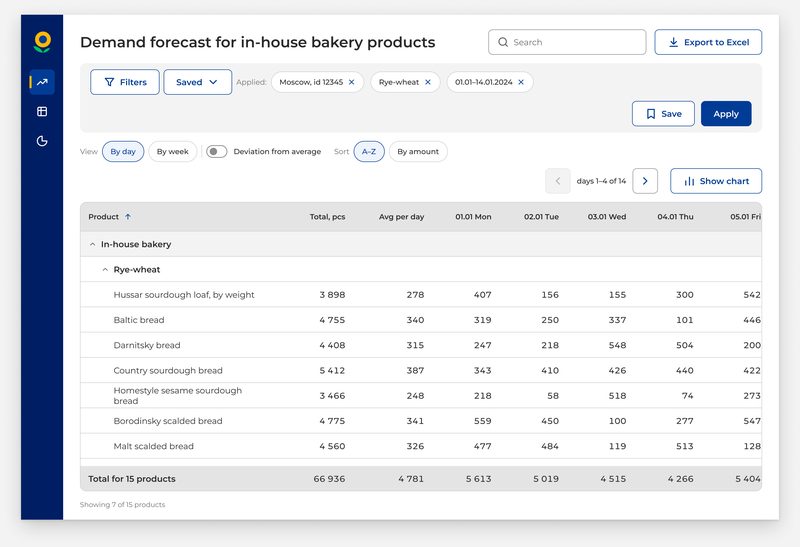
Task: Open the Saved filters dropdown
Action: (x=197, y=82)
